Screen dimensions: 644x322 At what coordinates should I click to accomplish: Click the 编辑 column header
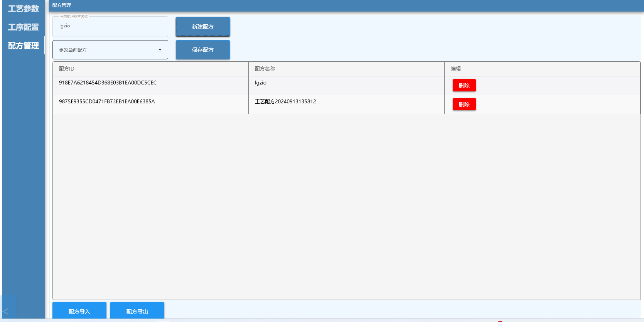tap(542, 69)
